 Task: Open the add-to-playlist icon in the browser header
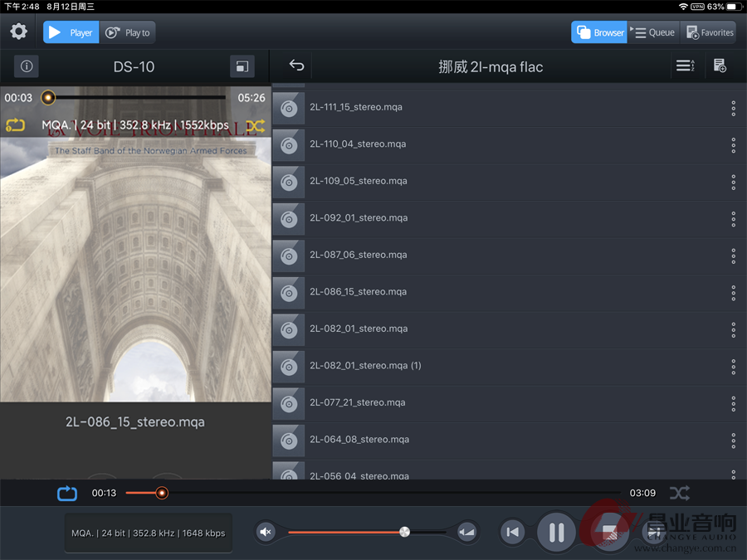720,66
